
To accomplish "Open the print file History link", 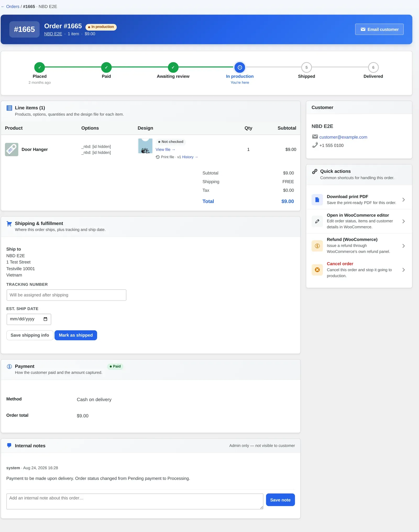I will click(190, 157).
